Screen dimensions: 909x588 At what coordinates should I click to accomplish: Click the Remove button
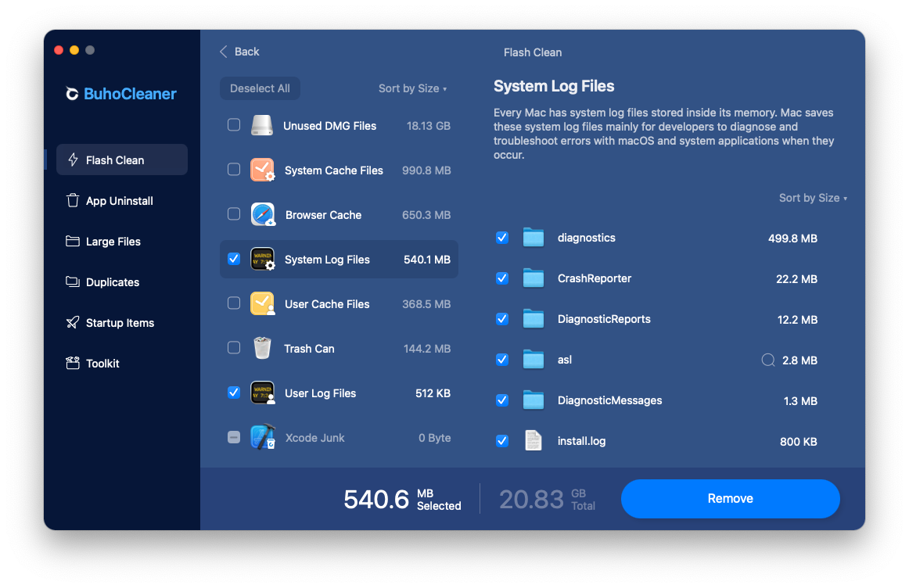(730, 498)
